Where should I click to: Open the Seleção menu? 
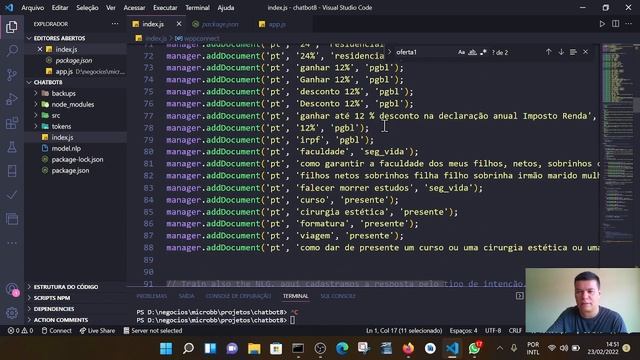click(87, 8)
